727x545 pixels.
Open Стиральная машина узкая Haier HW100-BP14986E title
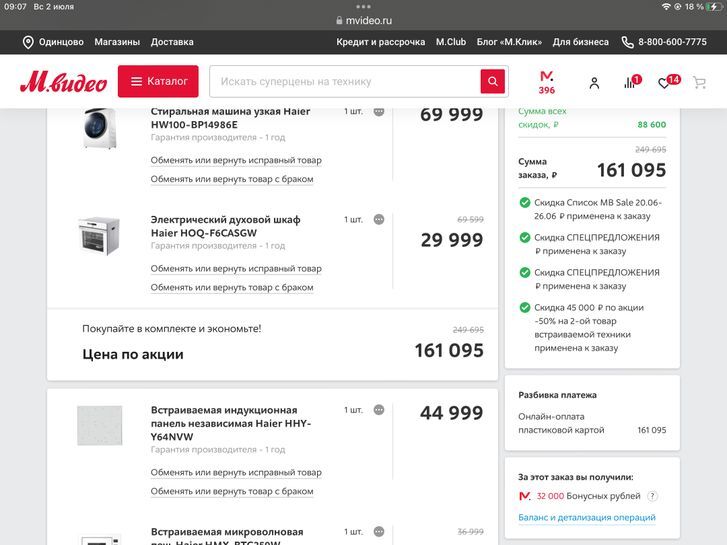pos(230,118)
